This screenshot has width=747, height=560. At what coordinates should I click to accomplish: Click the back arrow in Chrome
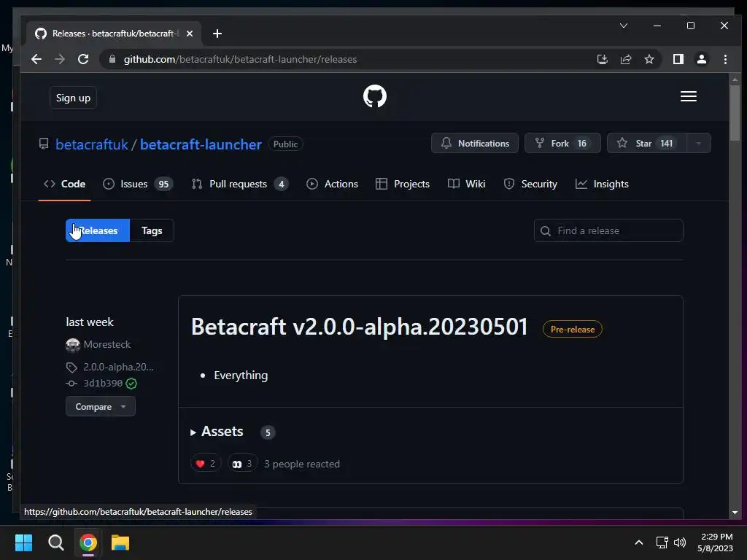click(x=36, y=59)
